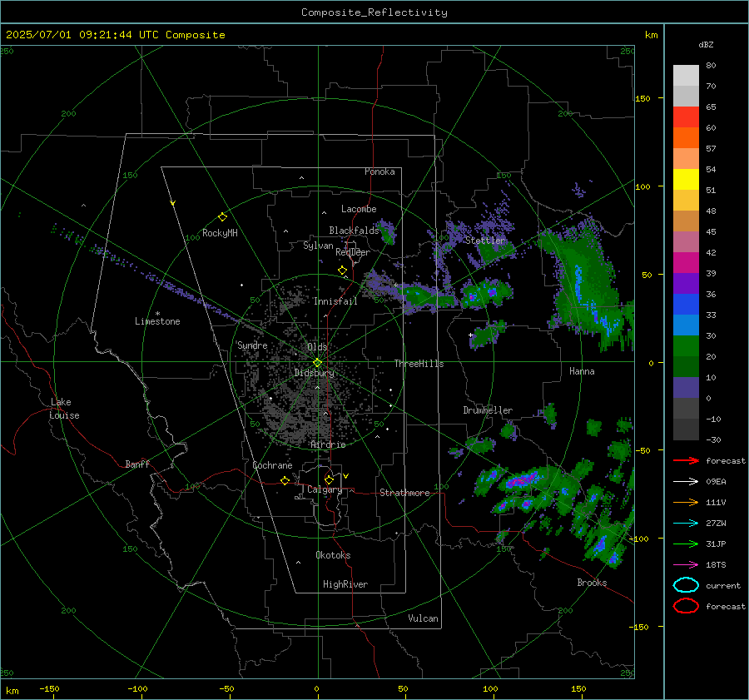Click the orange 111V arrow icon
This screenshot has width=749, height=700.
pos(686,502)
